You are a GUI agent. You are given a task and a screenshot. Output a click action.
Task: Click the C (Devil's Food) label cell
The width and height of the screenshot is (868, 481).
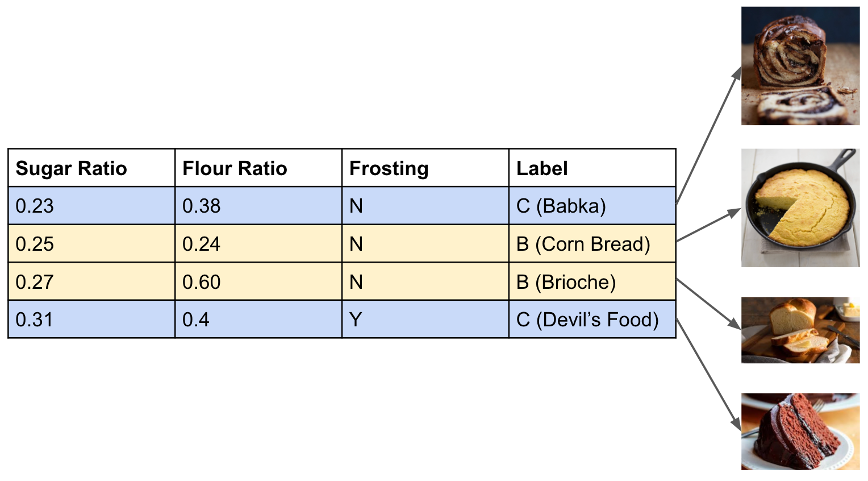pos(592,320)
